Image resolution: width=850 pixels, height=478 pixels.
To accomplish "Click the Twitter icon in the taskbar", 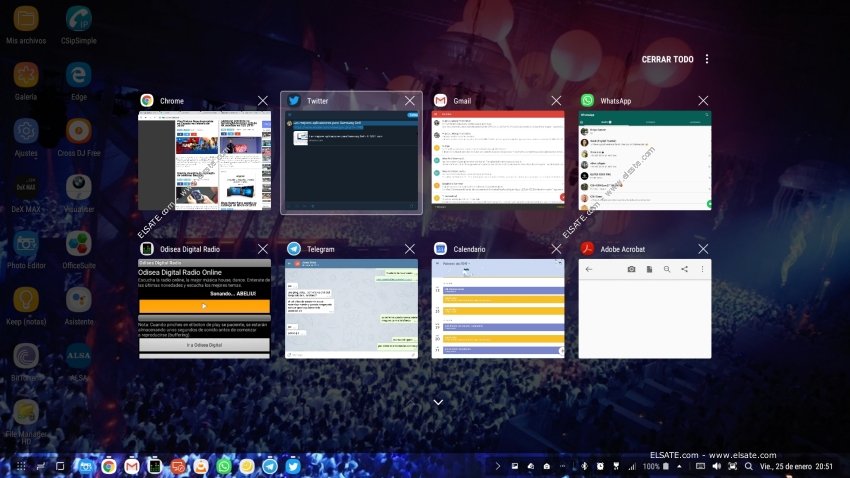I will pos(293,466).
